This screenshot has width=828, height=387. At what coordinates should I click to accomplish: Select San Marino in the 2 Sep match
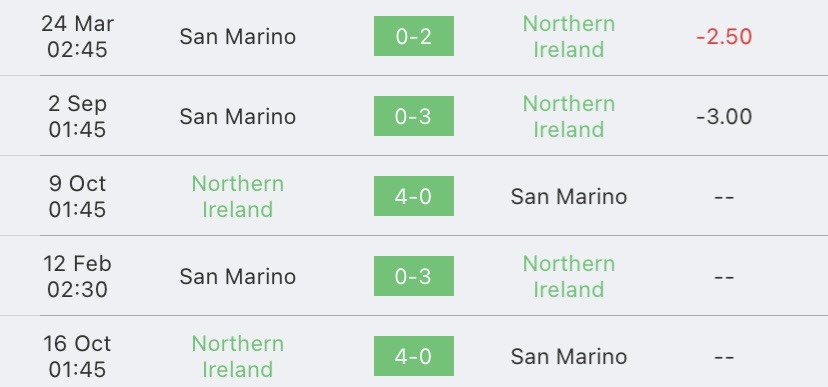pyautogui.click(x=238, y=117)
